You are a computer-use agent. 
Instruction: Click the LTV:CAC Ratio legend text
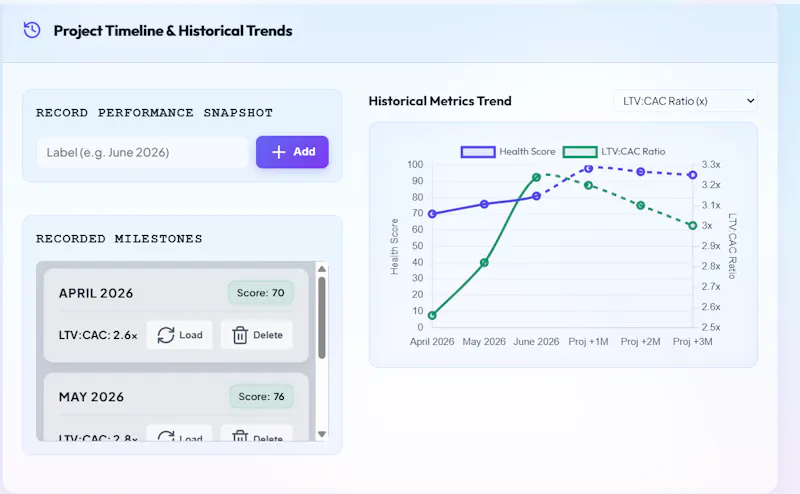coord(633,152)
